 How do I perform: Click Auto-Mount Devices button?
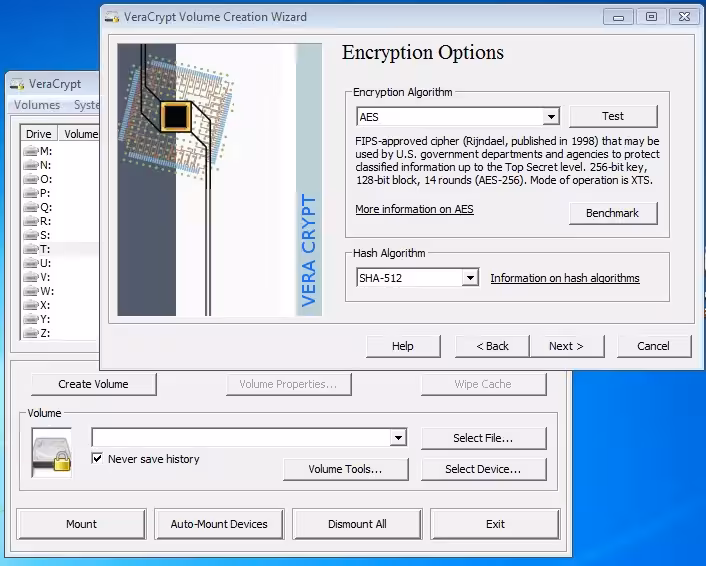219,524
